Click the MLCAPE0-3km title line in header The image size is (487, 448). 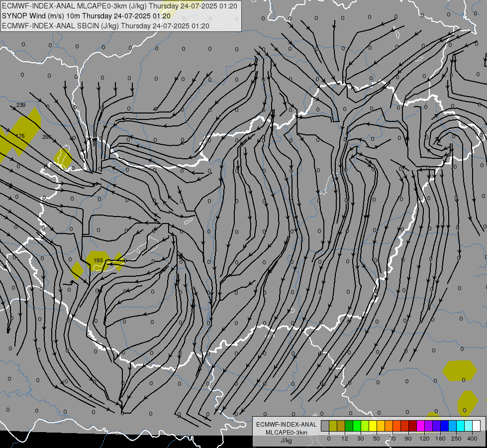coord(119,6)
